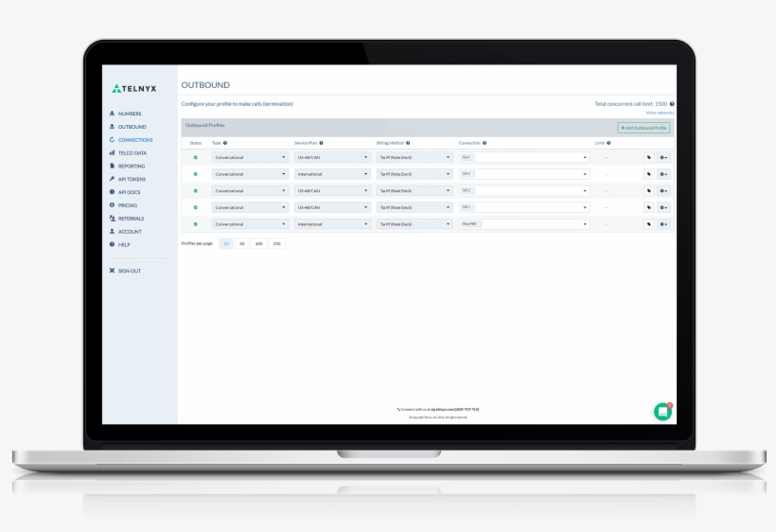Click the Pricing dollar icon
This screenshot has height=532, width=776.
coord(112,204)
